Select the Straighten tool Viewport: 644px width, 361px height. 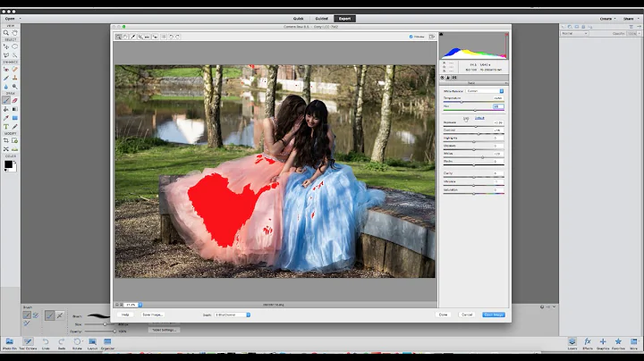15,149
